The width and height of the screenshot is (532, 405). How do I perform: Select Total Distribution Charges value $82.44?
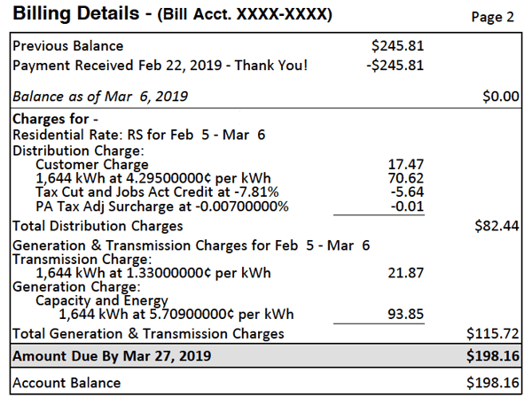[497, 226]
